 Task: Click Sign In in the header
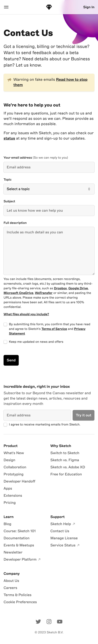coord(89,7)
